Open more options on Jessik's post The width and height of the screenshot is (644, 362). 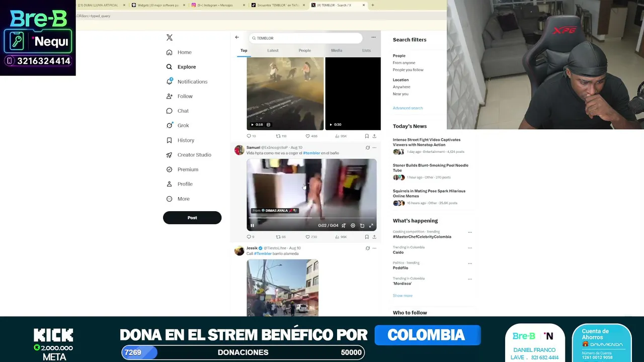click(x=374, y=248)
